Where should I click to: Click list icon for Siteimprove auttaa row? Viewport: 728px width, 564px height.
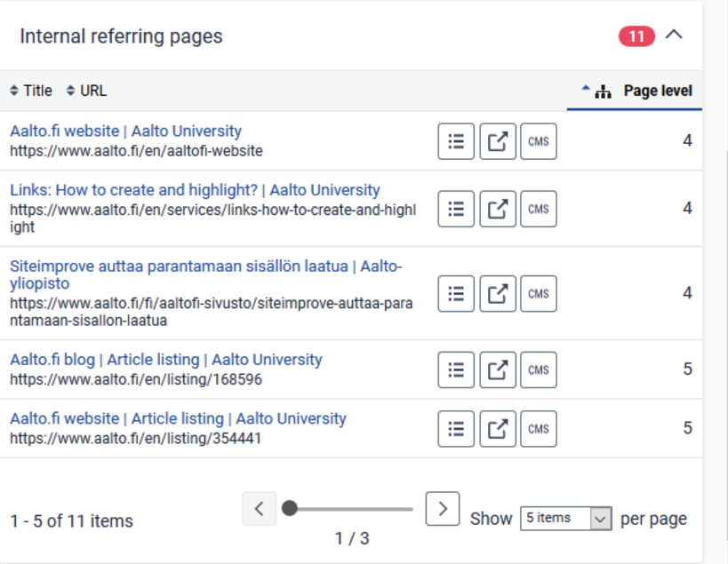pos(456,293)
